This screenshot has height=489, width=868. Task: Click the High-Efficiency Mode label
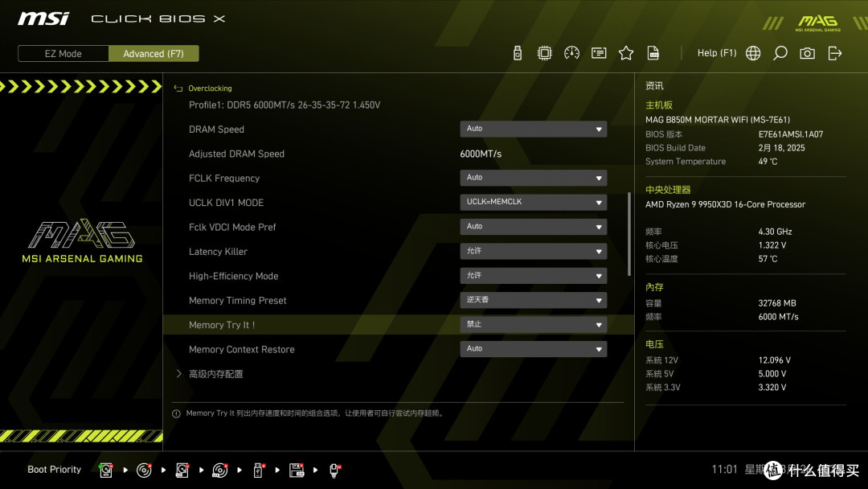[x=234, y=276]
